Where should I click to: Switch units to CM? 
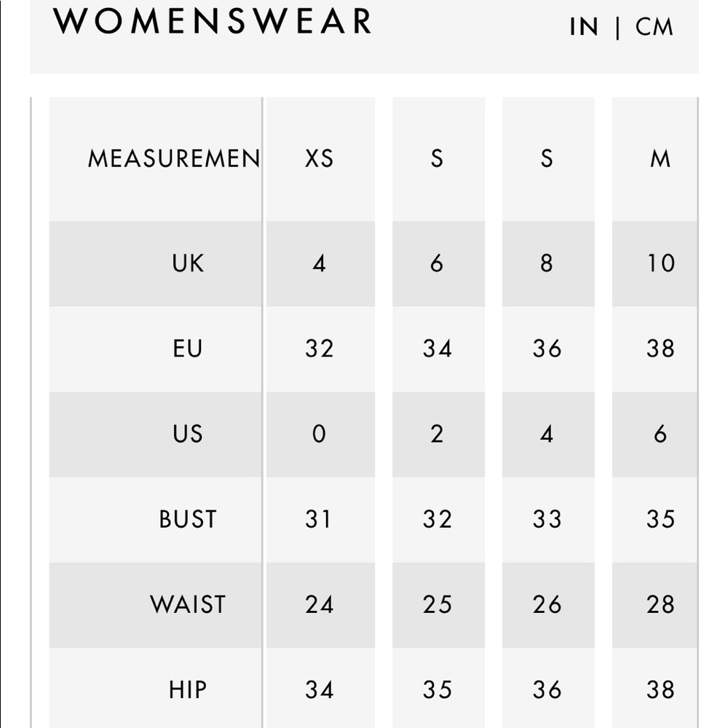654,27
